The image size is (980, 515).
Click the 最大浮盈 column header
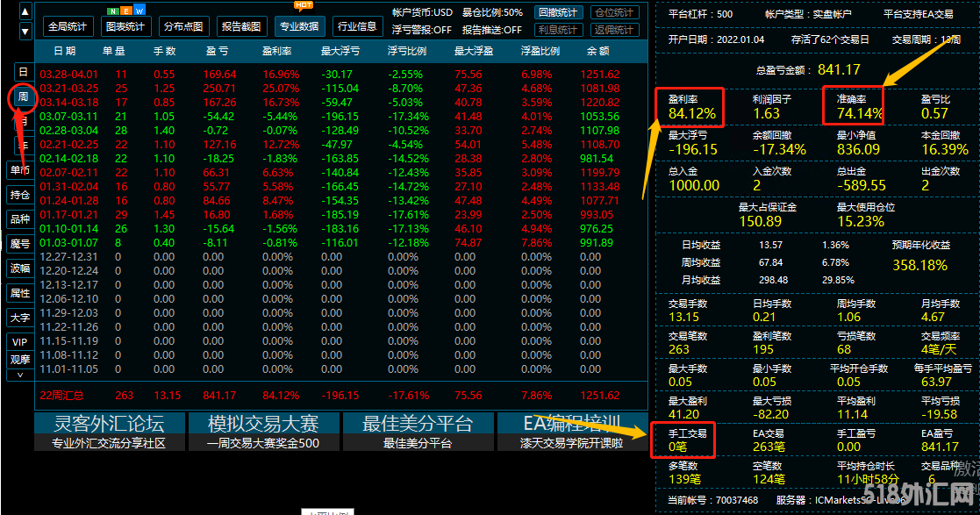point(474,51)
